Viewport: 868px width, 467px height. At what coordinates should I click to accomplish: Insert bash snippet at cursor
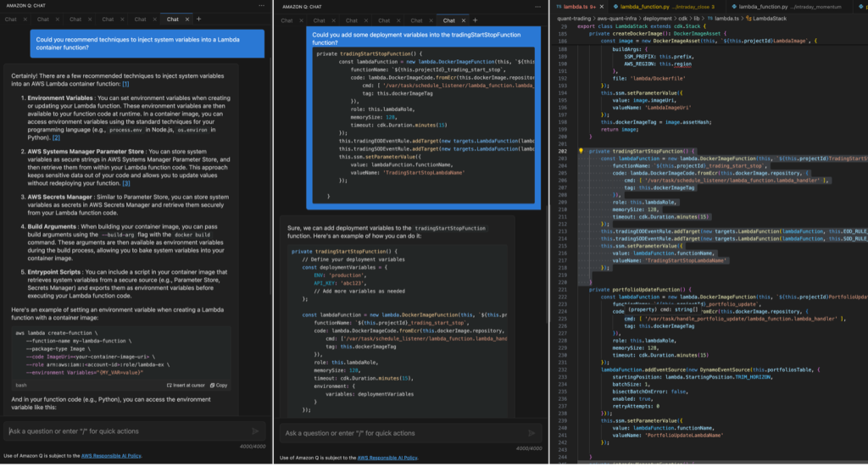coord(186,385)
